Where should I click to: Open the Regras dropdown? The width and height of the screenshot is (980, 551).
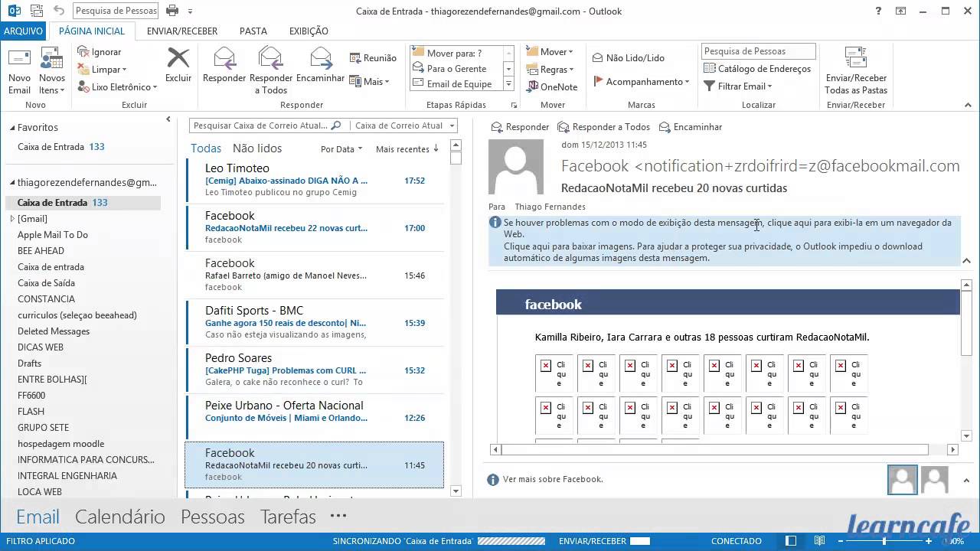[x=550, y=70]
